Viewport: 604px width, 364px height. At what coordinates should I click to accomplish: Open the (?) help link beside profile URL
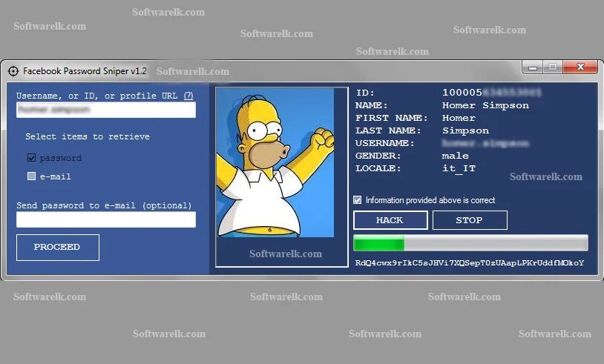[188, 96]
